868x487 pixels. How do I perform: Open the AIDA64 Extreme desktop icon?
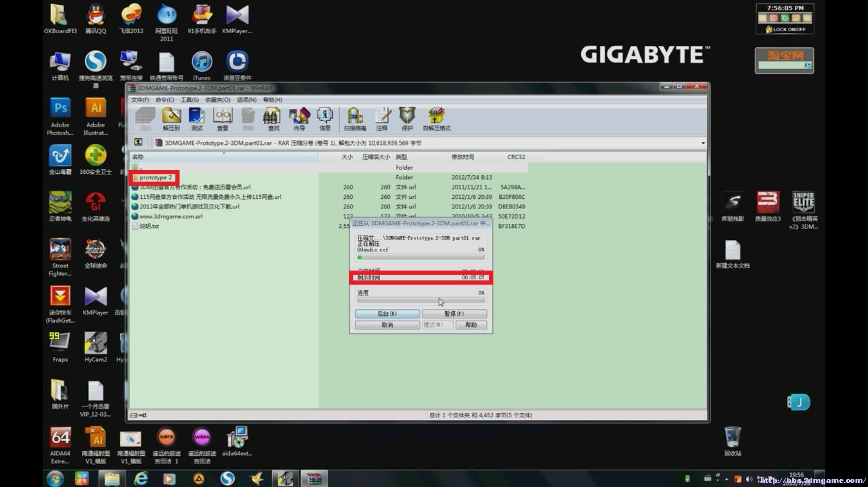pos(60,445)
